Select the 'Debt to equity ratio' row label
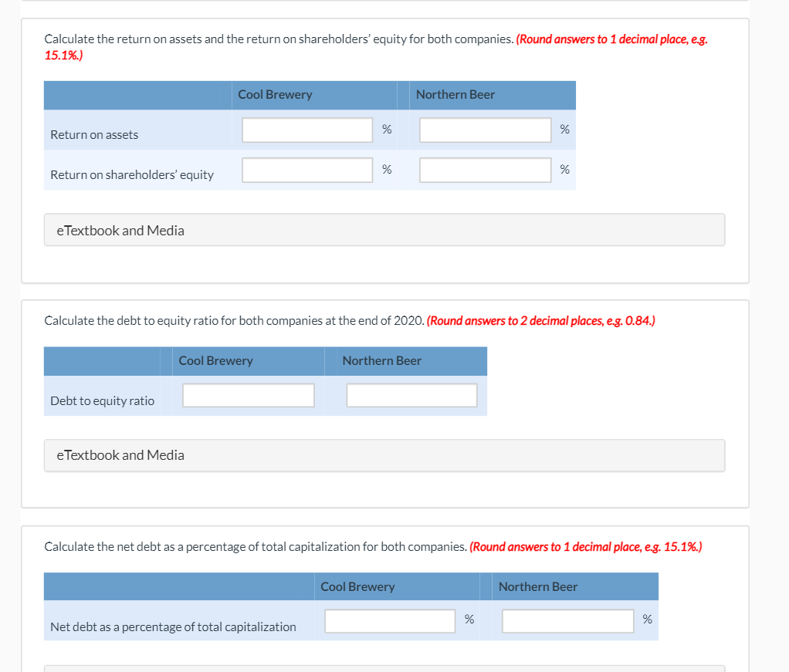This screenshot has width=789, height=672. pyautogui.click(x=102, y=401)
